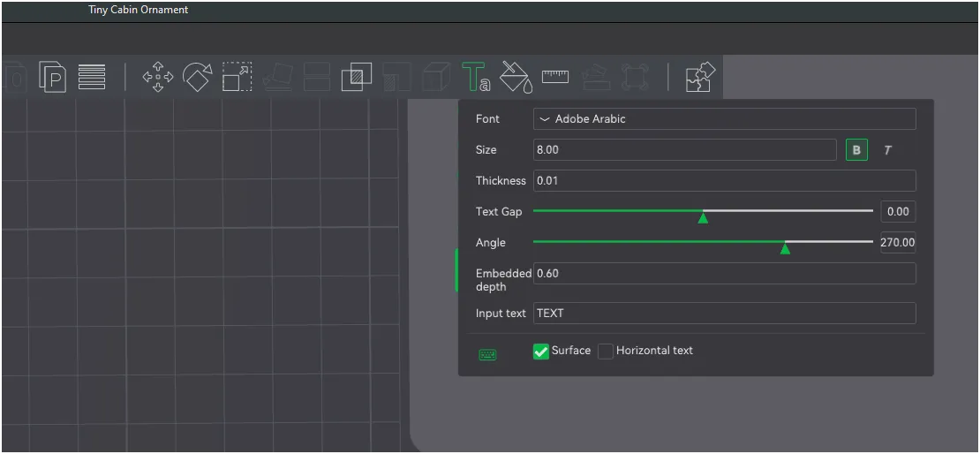Select the Rotate tool
The height and width of the screenshot is (454, 980).
pyautogui.click(x=198, y=77)
